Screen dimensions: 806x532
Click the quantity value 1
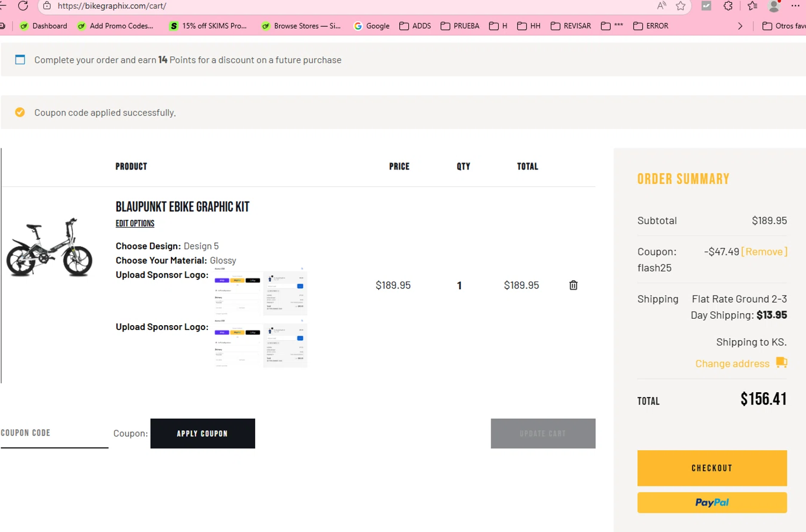(459, 285)
